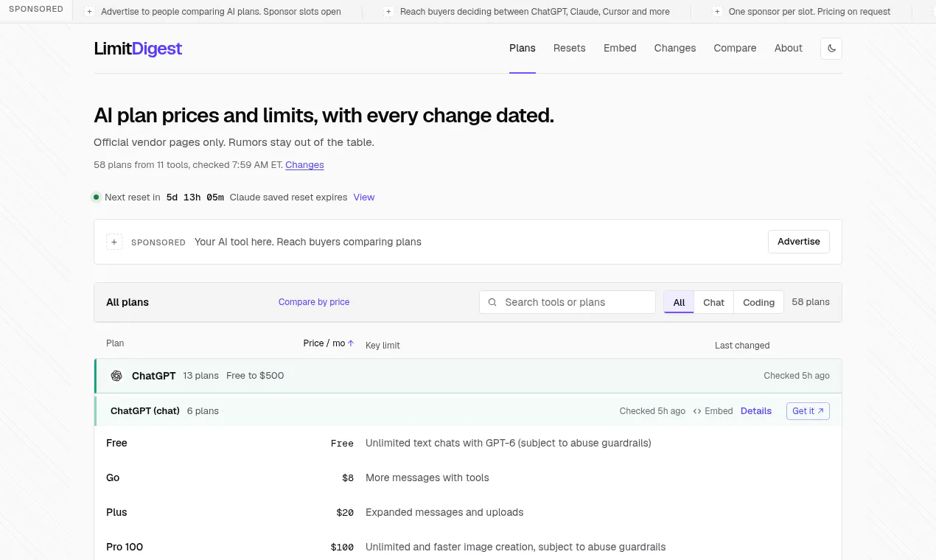The image size is (936, 560).
Task: Collapse the ChatGPT 13 plans group
Action: [x=468, y=376]
